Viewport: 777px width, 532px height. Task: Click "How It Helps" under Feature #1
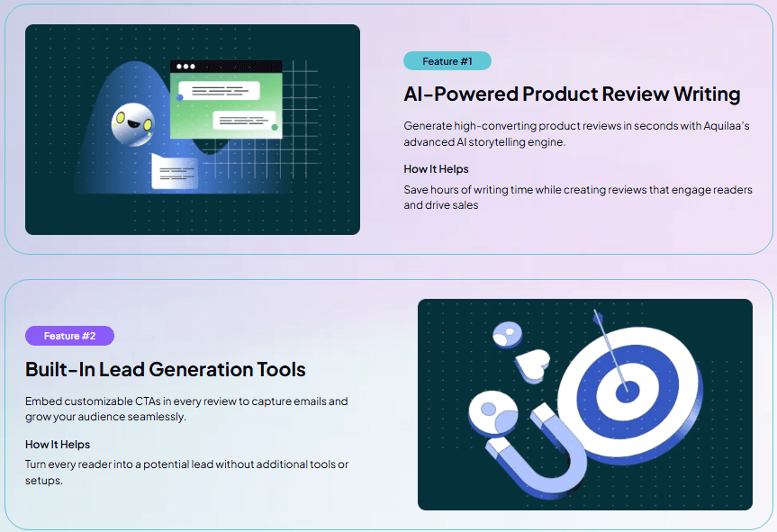(x=436, y=168)
